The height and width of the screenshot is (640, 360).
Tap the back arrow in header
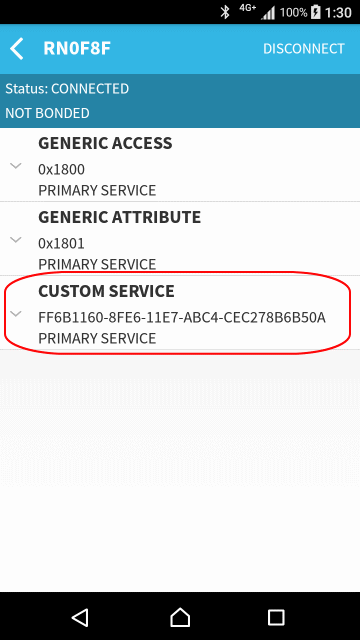pos(17,49)
